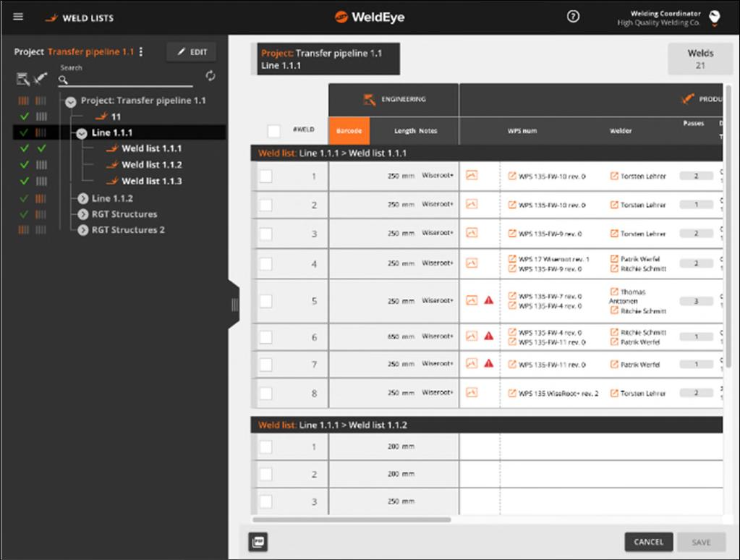
Task: Click the PRODUCTION section header
Action: (x=591, y=100)
